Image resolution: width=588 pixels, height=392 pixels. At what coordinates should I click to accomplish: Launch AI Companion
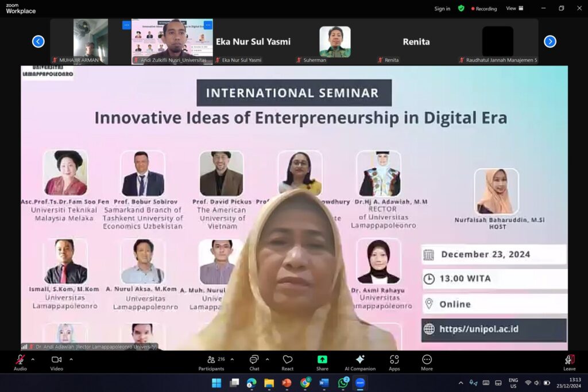(x=360, y=362)
